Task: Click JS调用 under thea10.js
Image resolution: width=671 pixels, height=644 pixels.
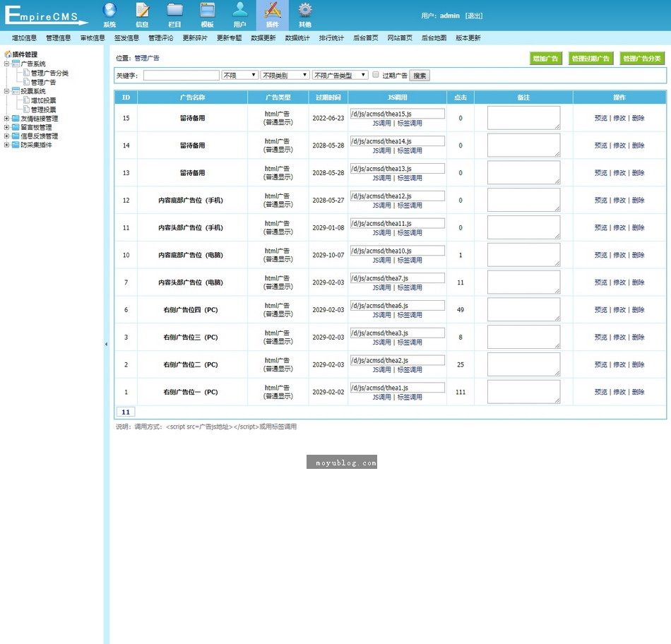Action: [x=381, y=260]
